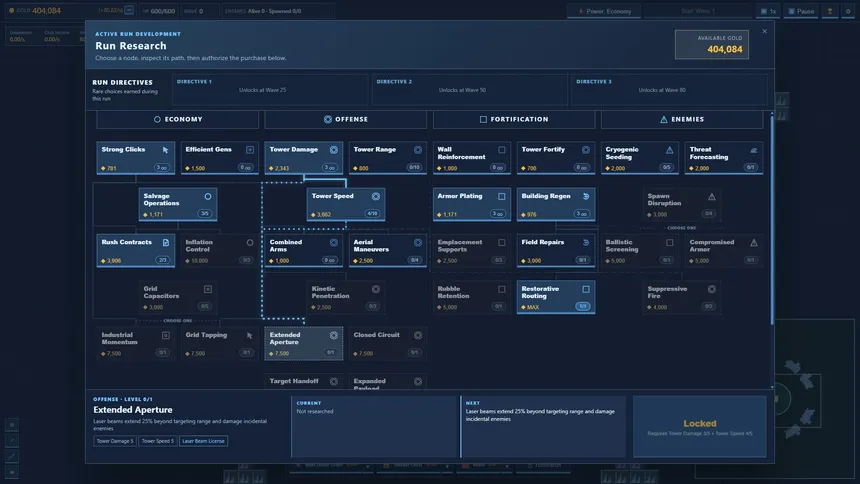
Task: Click the Strong Clicks cursor icon
Action: point(166,150)
